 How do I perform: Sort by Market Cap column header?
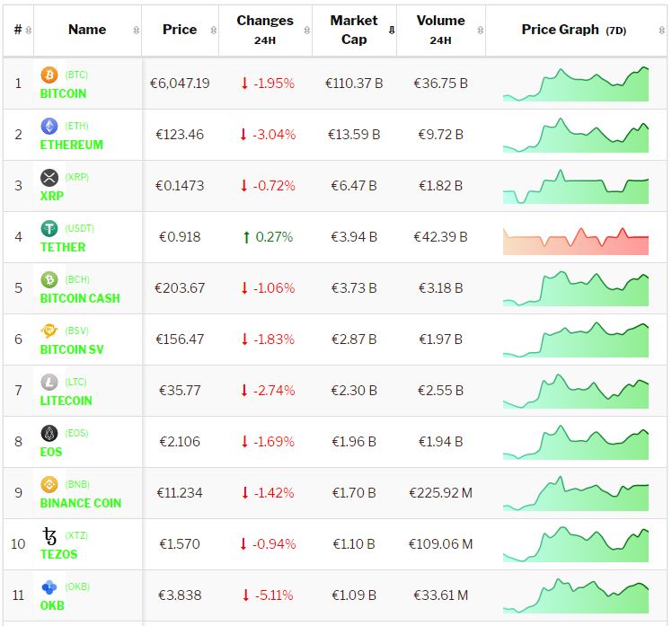pos(354,30)
